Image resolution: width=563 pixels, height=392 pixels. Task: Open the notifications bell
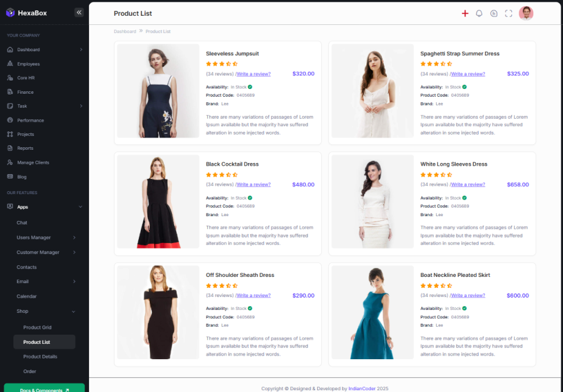[479, 13]
